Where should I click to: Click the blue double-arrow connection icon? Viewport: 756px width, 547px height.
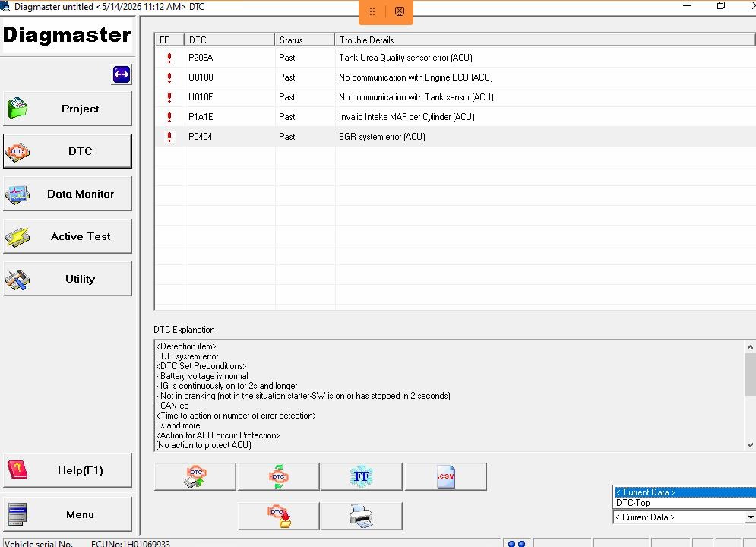click(122, 74)
